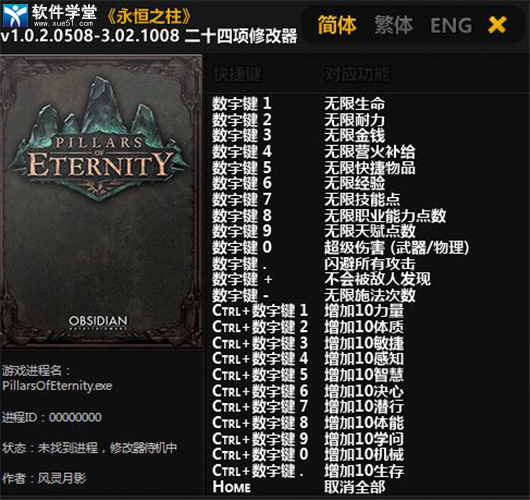The width and height of the screenshot is (530, 500).
Task: Click the 《永恒之柱》 game title
Action: pos(149,16)
